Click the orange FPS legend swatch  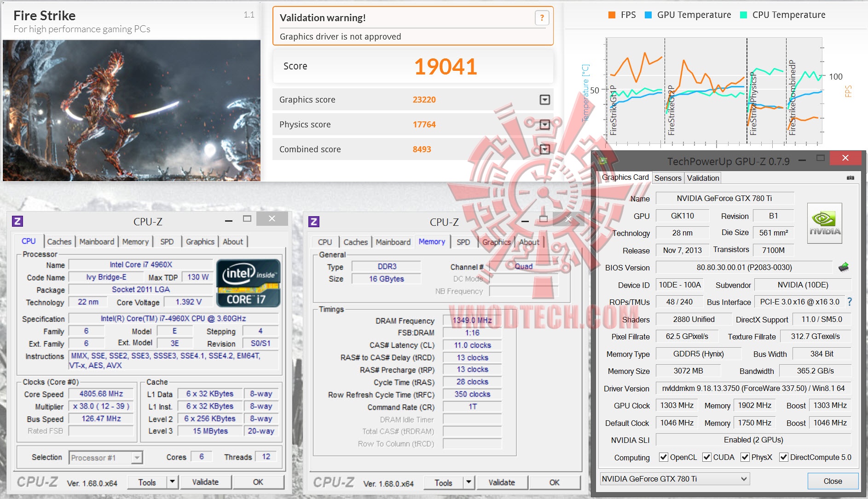(612, 15)
